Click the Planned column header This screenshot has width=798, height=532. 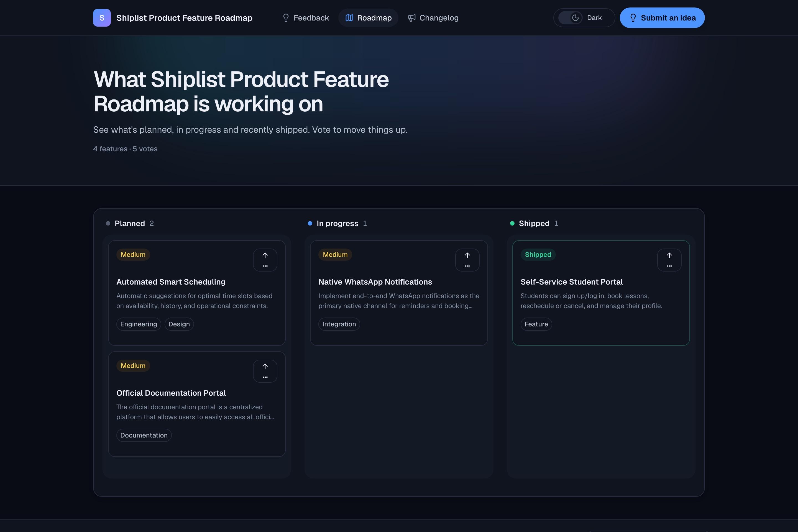pos(130,223)
